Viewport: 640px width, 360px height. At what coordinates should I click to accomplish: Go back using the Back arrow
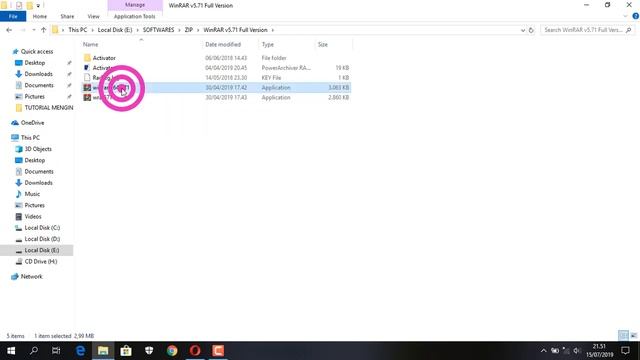click(9, 30)
